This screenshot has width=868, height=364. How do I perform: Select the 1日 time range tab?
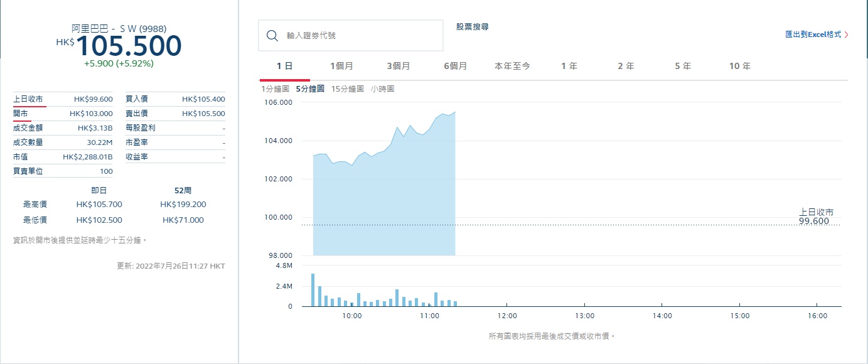point(284,66)
